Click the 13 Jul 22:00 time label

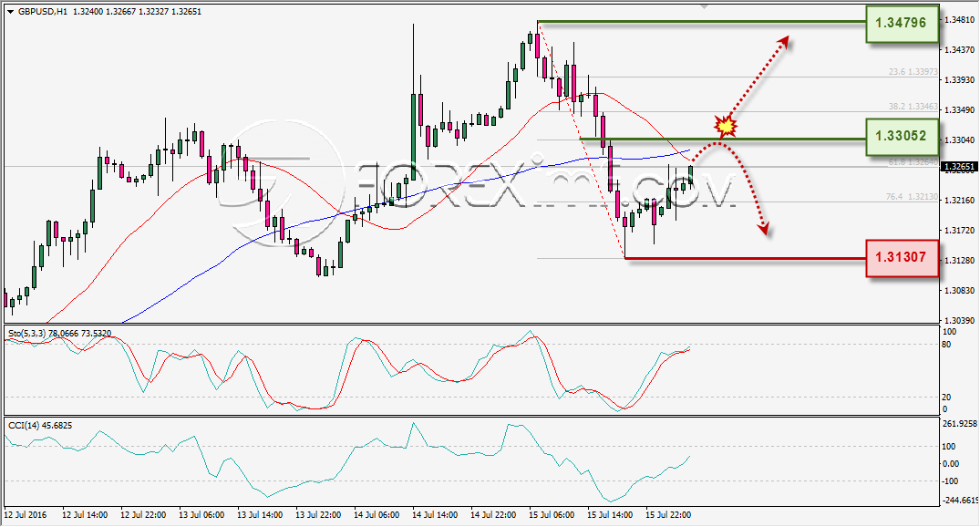point(318,515)
